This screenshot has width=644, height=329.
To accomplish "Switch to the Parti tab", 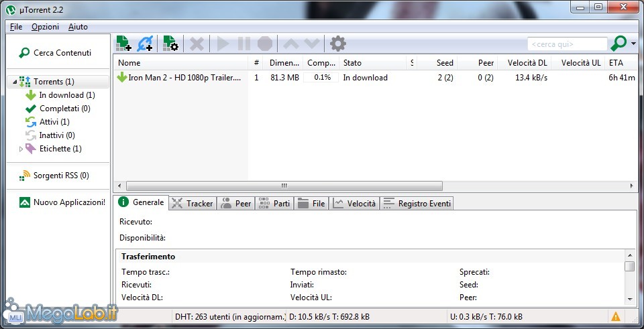I will tap(275, 204).
